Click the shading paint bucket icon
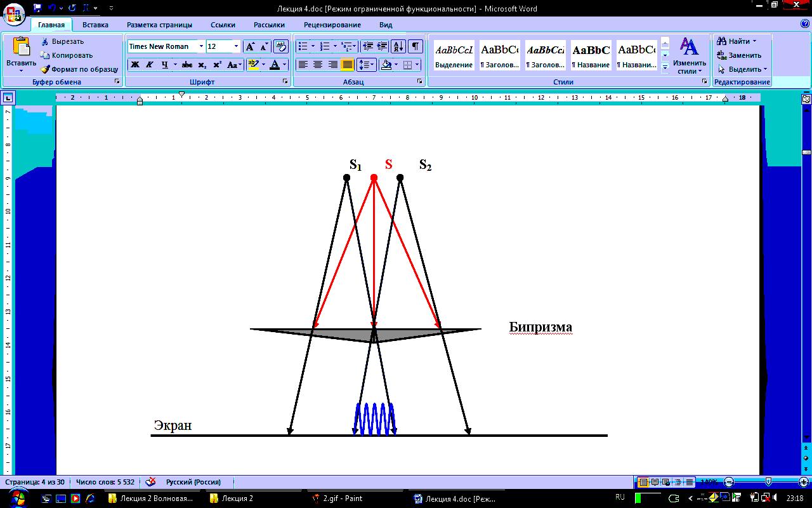Image resolution: width=812 pixels, height=508 pixels. 386,65
